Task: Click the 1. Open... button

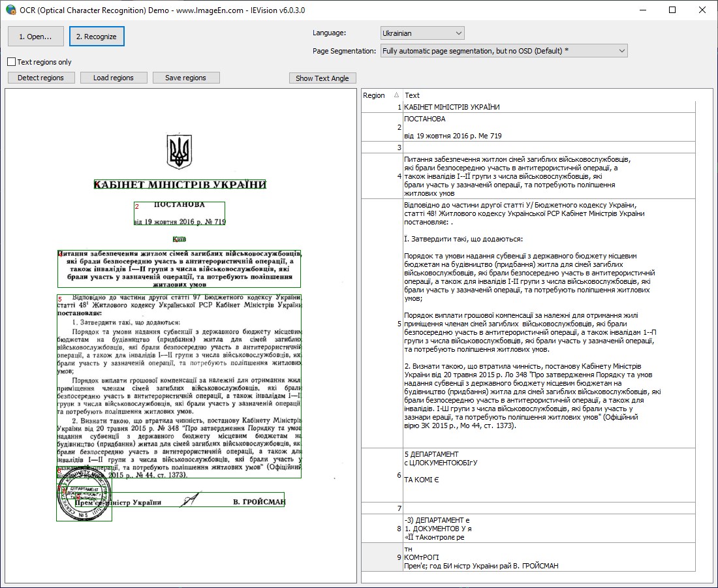Action: click(x=36, y=37)
